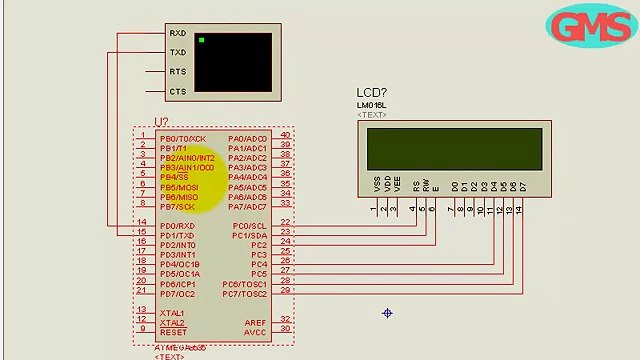Select the PD4/OC1B pin label
Viewport: 640px width, 360px height.
pos(180,264)
